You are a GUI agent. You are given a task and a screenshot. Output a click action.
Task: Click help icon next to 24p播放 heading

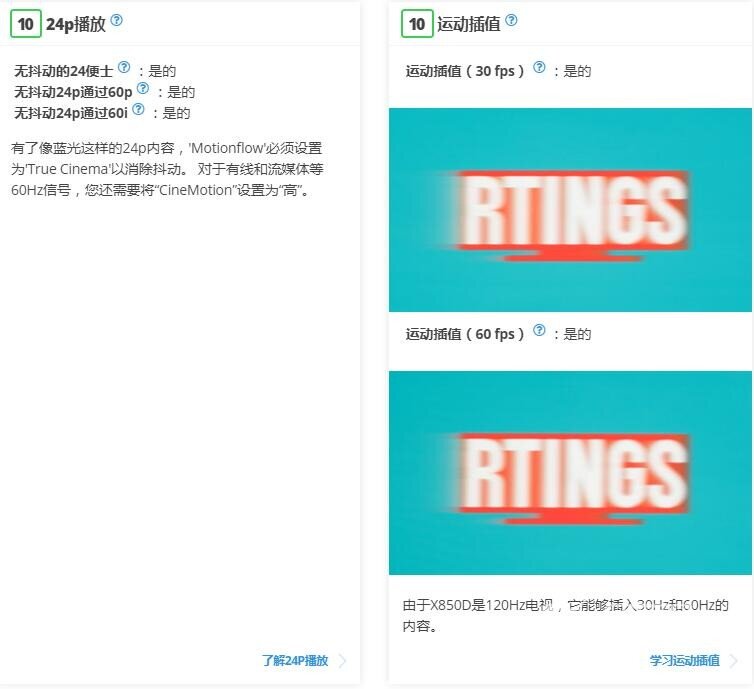116,20
